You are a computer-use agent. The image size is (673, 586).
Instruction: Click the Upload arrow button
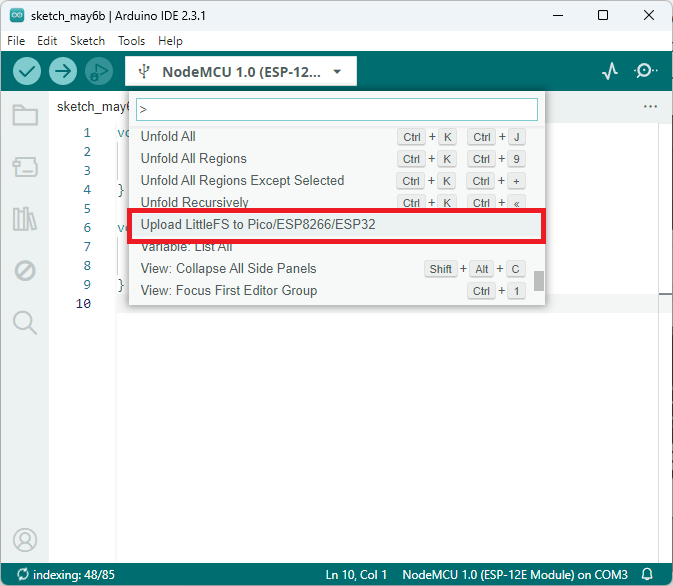(63, 71)
